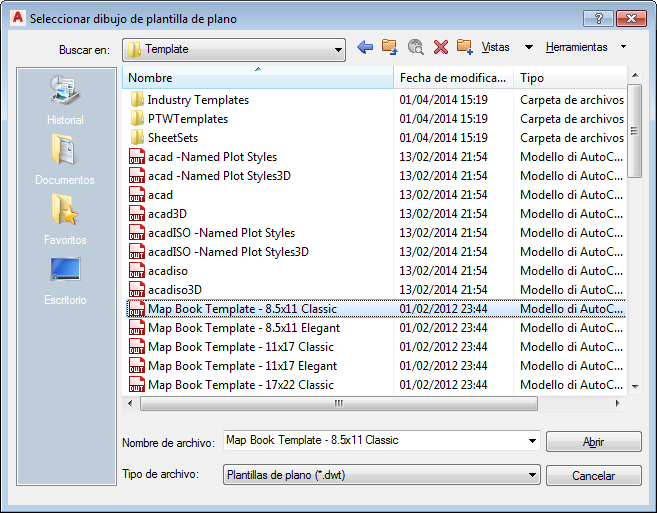Close the template selection dialog
This screenshot has height=513, width=657.
[x=631, y=18]
